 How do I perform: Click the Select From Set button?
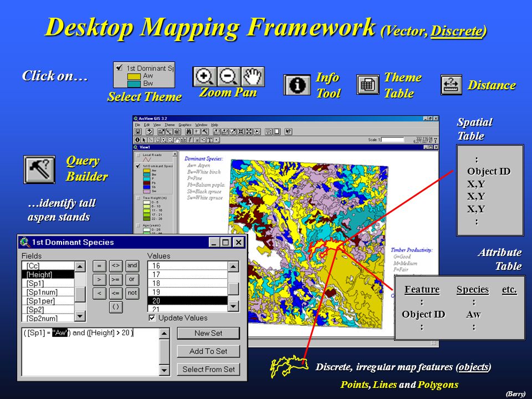pos(208,369)
